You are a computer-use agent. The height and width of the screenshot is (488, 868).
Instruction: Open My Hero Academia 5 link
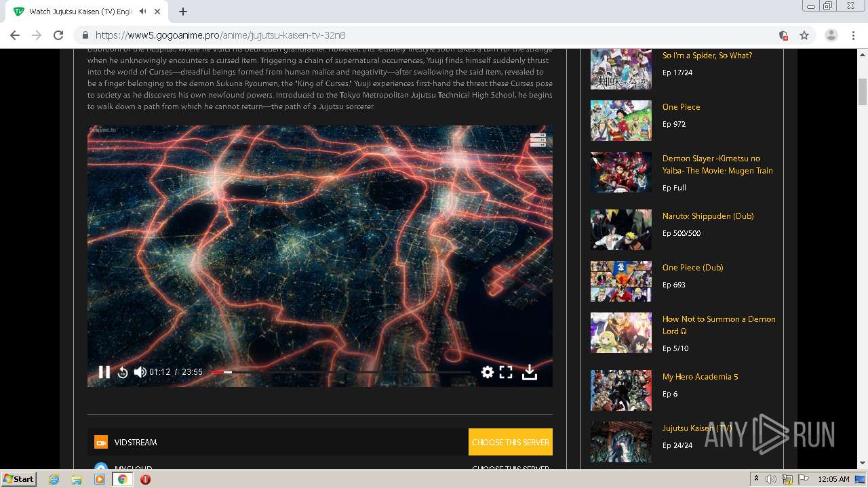700,377
